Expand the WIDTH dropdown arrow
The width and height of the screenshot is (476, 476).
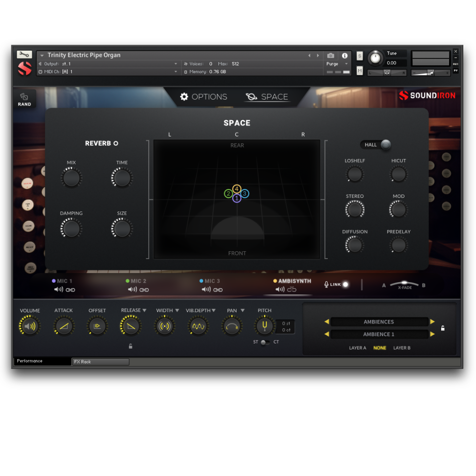(x=177, y=310)
